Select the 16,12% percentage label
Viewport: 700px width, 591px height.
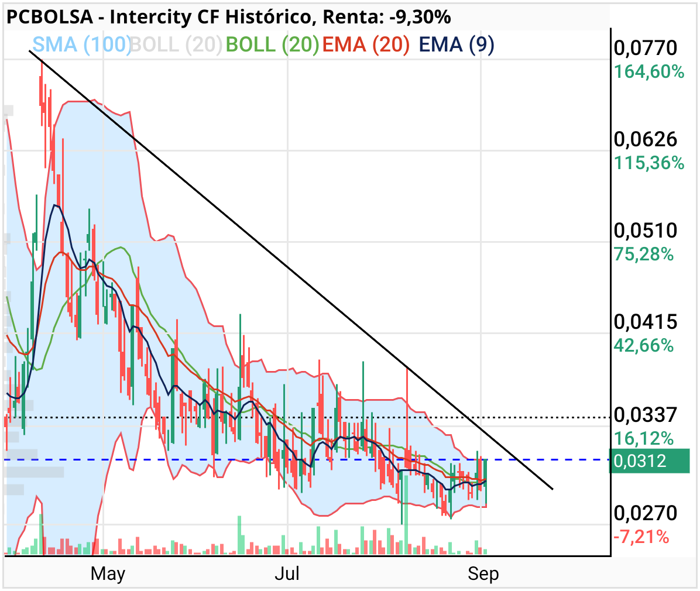click(x=644, y=439)
